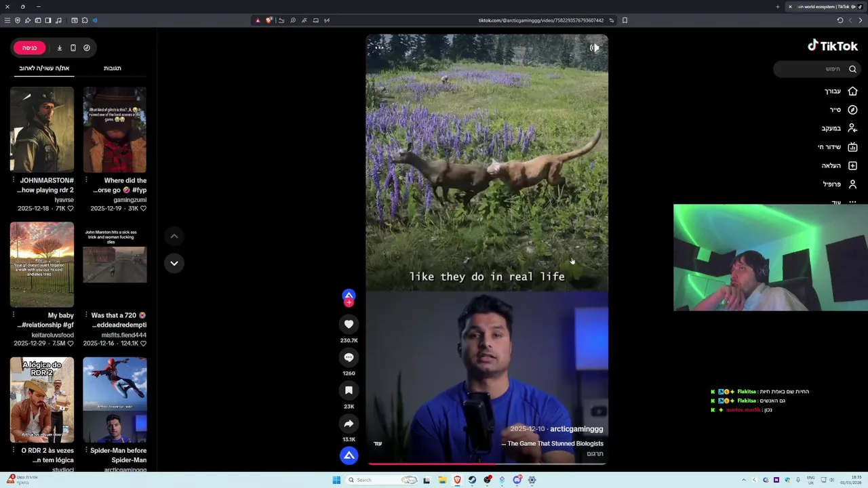This screenshot has width=868, height=488.
Task: Go to the next video with down arrow
Action: click(x=174, y=263)
